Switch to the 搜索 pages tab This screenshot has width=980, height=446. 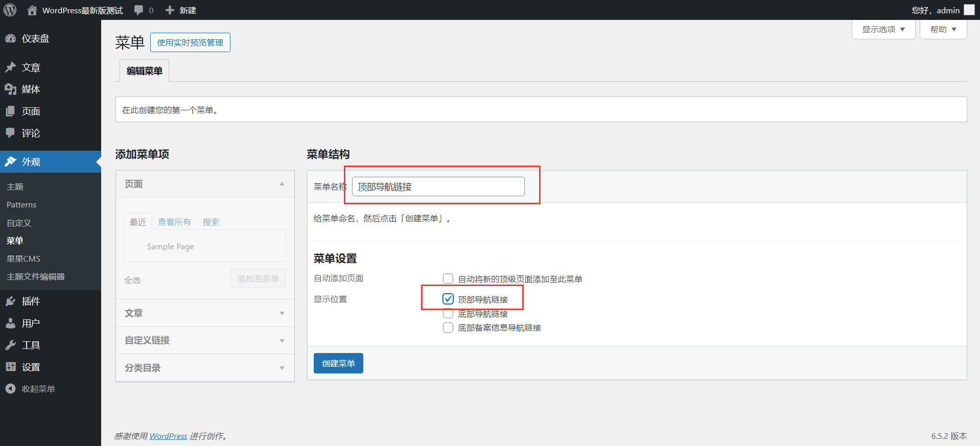coord(211,222)
